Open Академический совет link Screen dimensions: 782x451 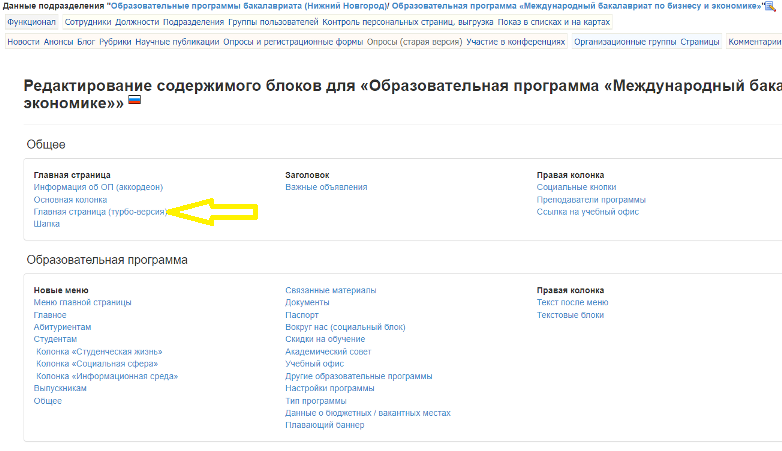[328, 352]
